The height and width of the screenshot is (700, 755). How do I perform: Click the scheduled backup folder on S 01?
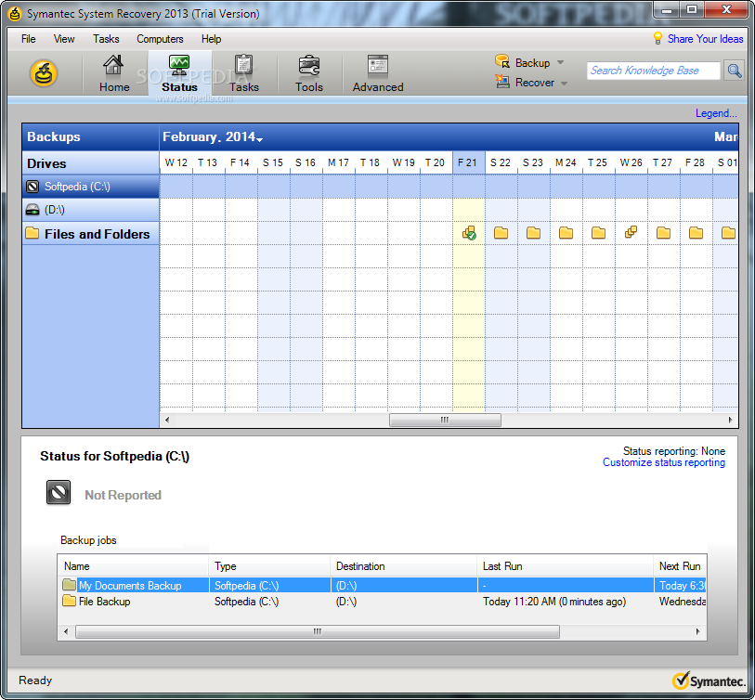click(728, 233)
